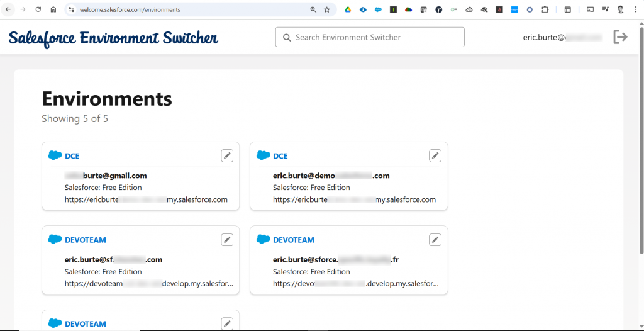This screenshot has height=331, width=644.
Task: Open the Salesforce cloud extension icon
Action: 378,9
